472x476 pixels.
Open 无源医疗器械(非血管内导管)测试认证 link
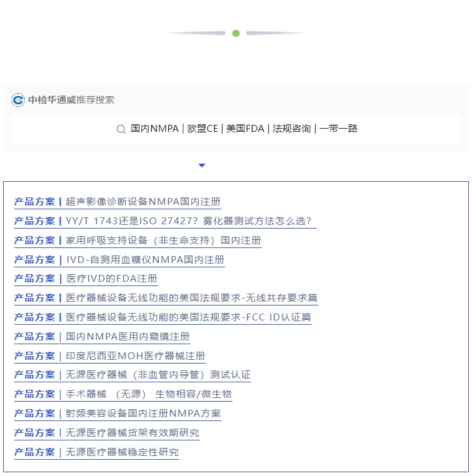click(x=158, y=375)
